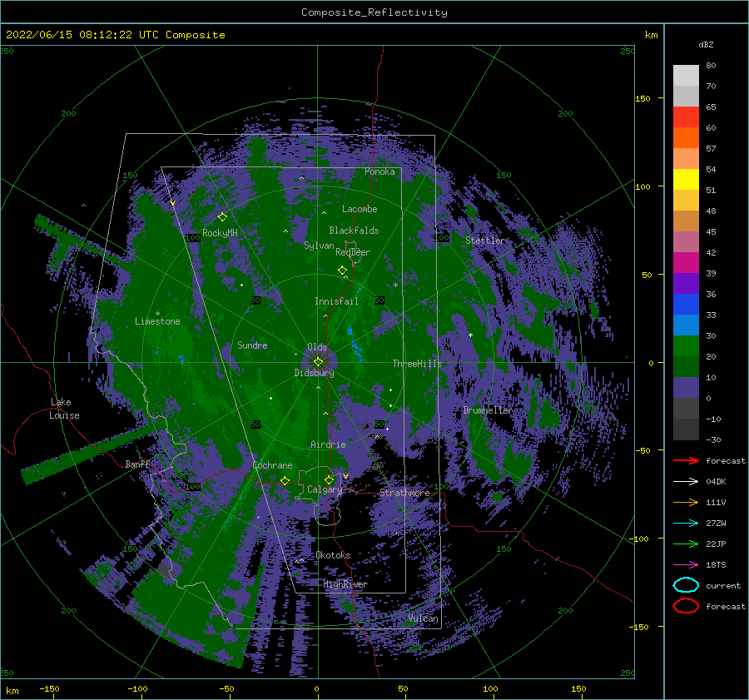The image size is (749, 700).
Task: Click the yellow marker right of Calgary marker pair
Action: point(345,476)
